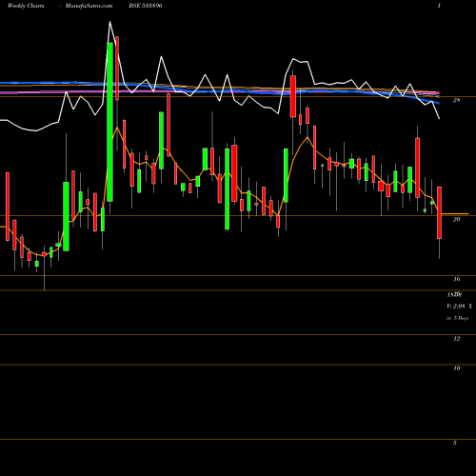Click the last red candlestick on right
The width and height of the screenshot is (476, 476).
coord(439,212)
